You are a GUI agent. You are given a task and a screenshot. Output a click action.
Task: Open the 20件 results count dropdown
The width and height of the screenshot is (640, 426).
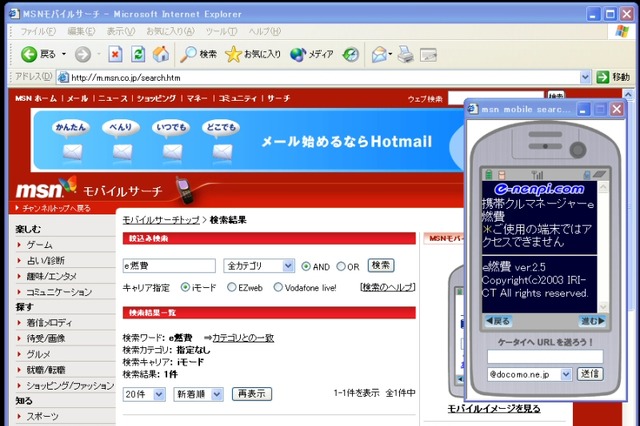[144, 394]
